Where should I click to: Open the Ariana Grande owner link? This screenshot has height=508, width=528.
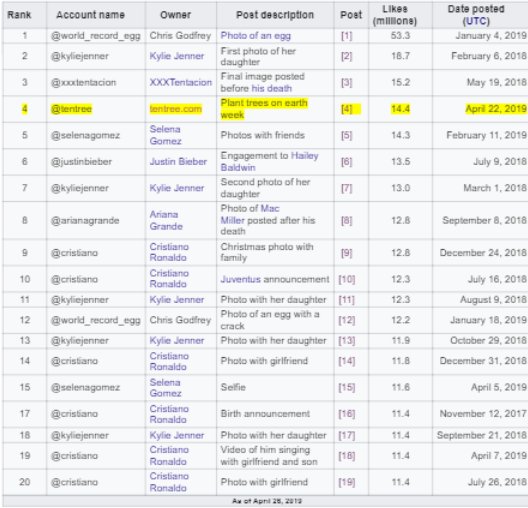pyautogui.click(x=166, y=220)
